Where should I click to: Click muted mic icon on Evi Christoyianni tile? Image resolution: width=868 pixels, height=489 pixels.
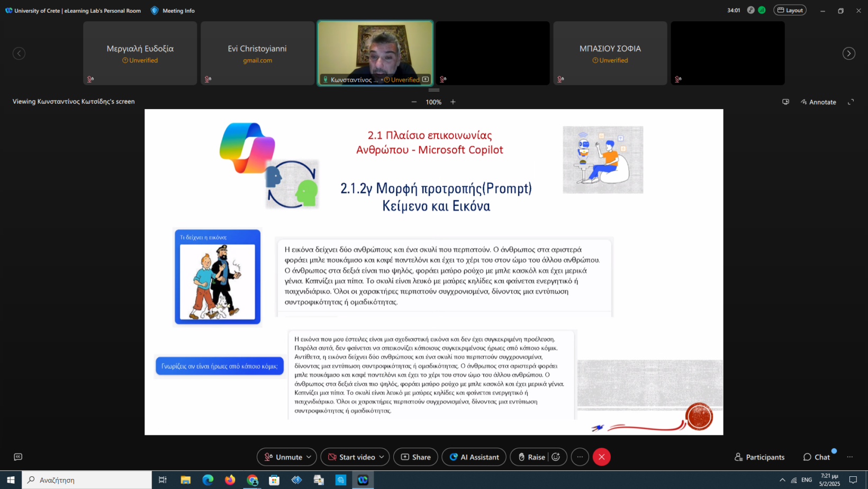[208, 79]
